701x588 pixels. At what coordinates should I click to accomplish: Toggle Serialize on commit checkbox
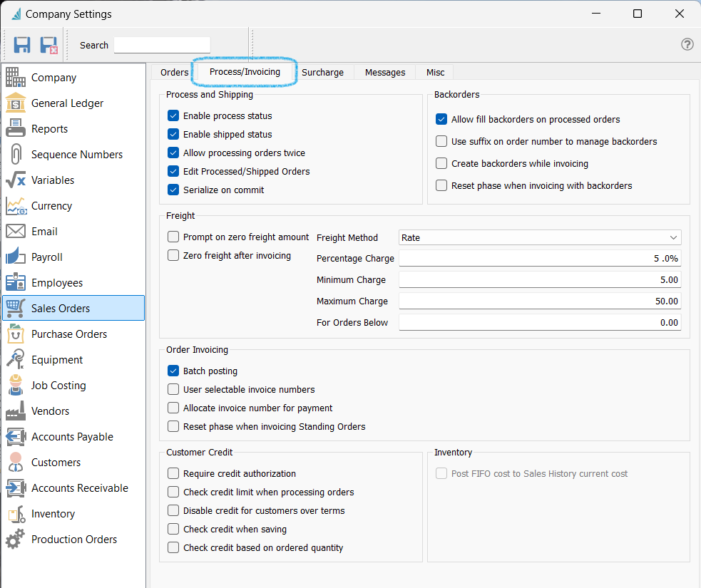[173, 190]
